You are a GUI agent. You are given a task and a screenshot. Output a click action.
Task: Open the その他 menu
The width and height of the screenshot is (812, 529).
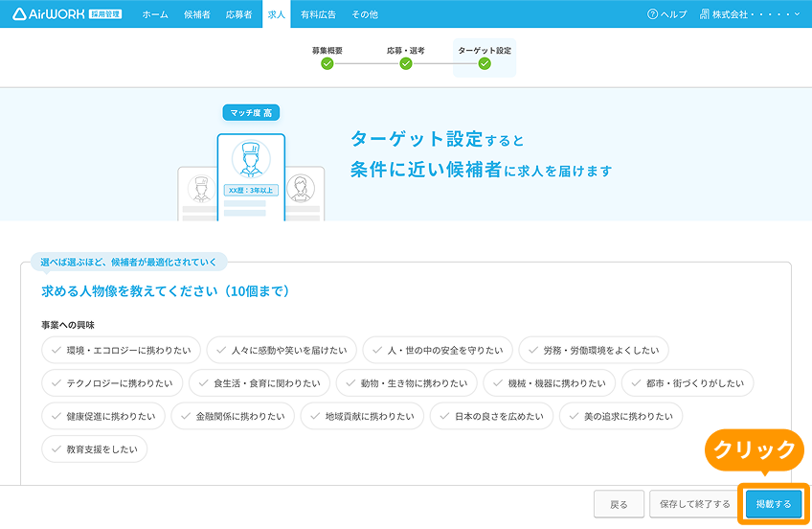pos(365,14)
